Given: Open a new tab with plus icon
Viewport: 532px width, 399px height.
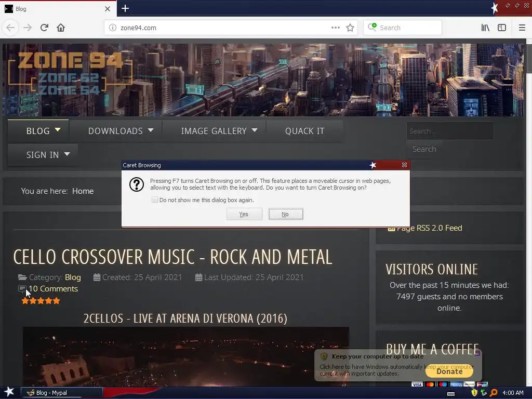Looking at the screenshot, I should coord(125,8).
